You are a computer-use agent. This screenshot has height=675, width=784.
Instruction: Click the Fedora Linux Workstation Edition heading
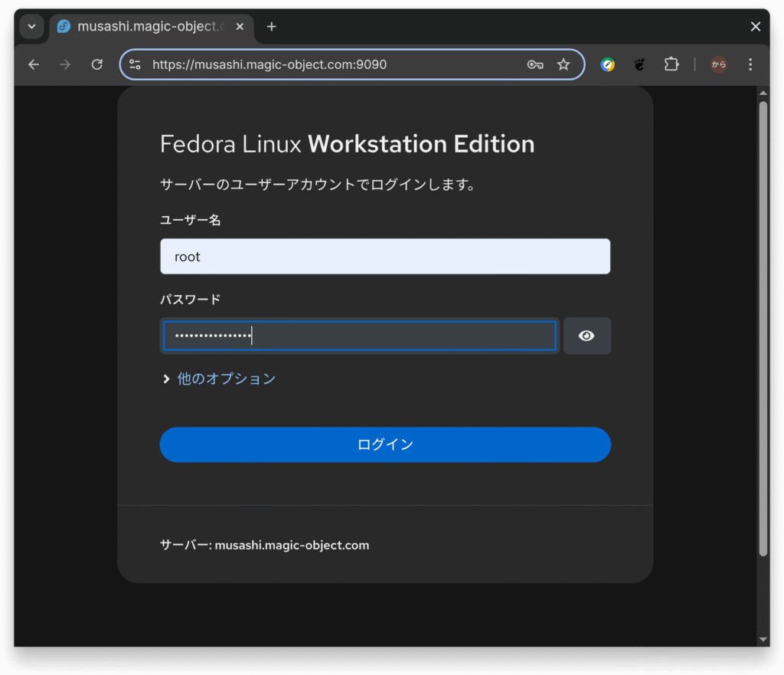coord(347,144)
